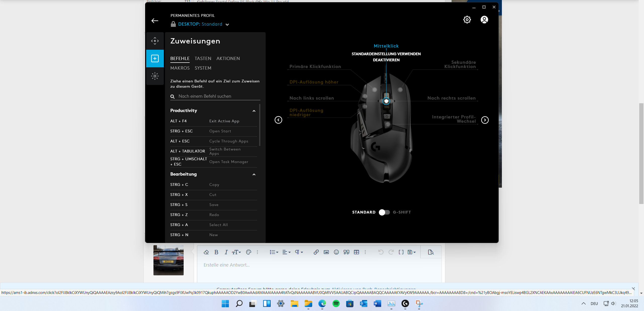The width and height of the screenshot is (644, 311).
Task: Switch to the MAKROS tab
Action: click(x=180, y=68)
